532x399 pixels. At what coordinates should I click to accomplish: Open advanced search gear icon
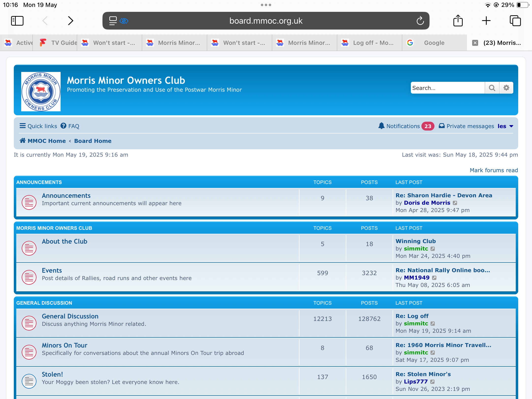pyautogui.click(x=506, y=88)
